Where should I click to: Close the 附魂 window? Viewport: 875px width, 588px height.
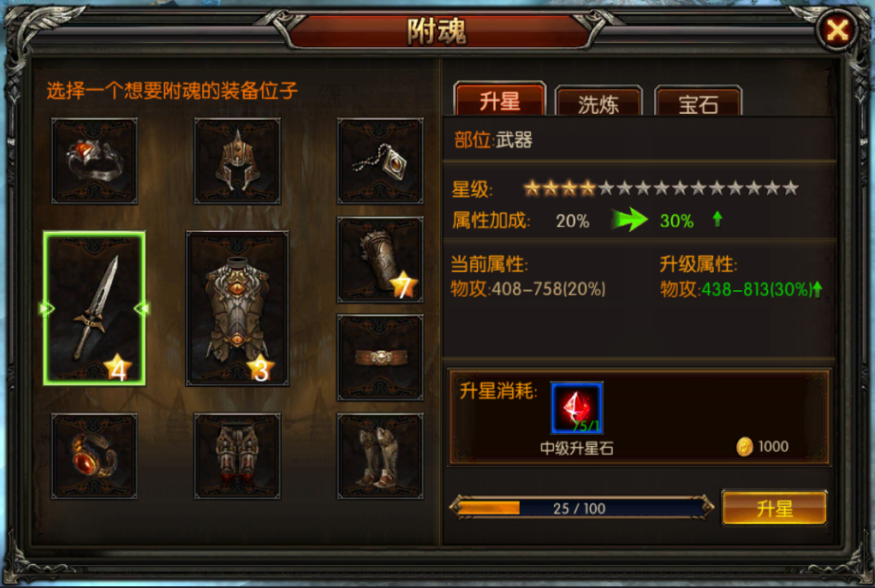[836, 30]
